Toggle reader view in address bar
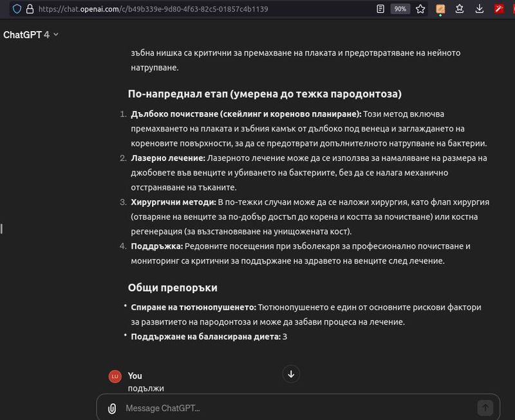This screenshot has width=515, height=420. 380,9
